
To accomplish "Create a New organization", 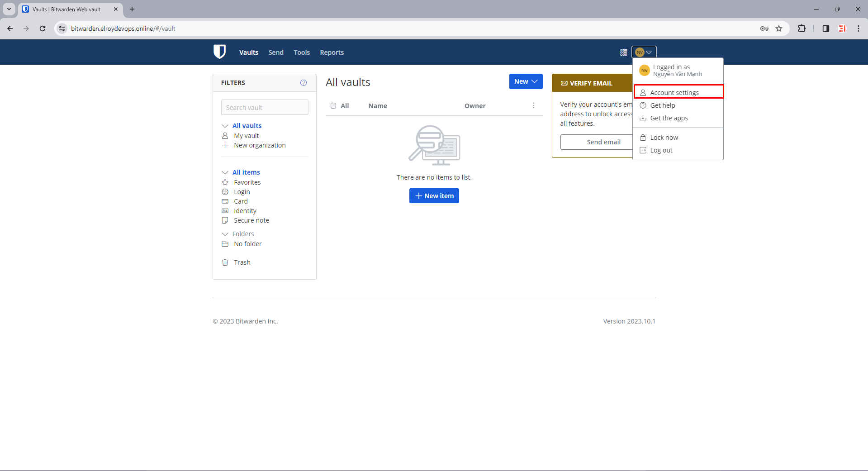I will coord(260,145).
